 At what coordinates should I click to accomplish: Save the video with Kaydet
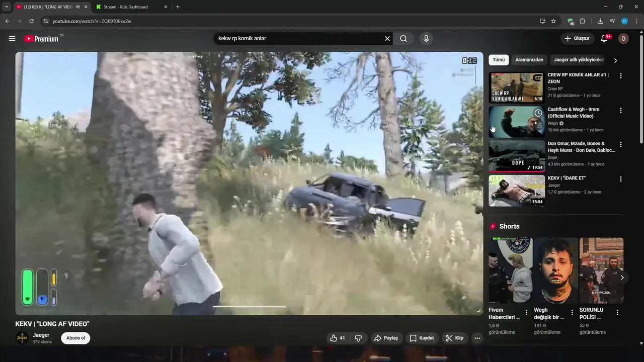click(422, 338)
